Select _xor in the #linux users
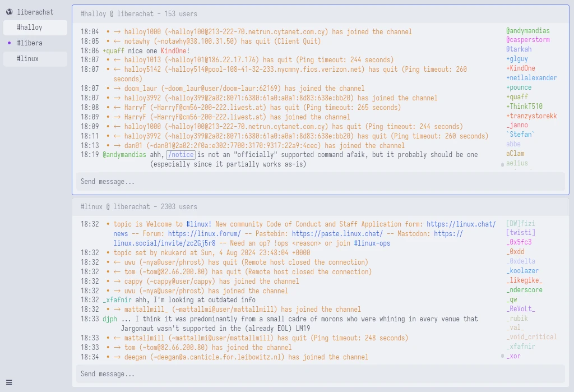The width and height of the screenshot is (574, 392). 513,356
